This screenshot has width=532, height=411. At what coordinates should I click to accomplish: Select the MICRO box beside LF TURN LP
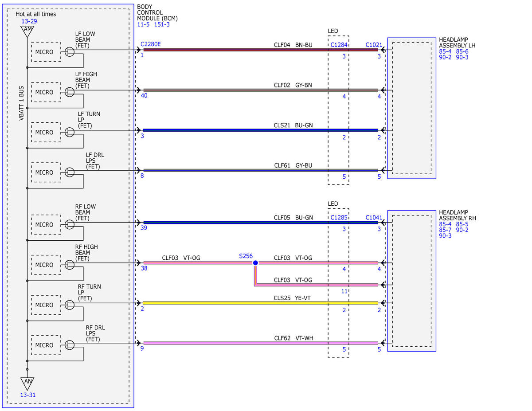46,132
